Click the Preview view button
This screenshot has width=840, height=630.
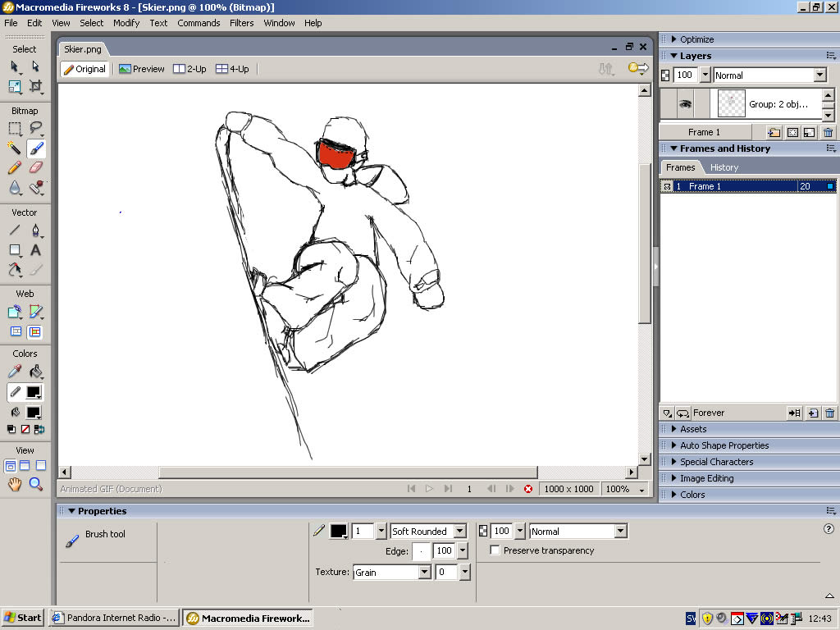click(141, 69)
